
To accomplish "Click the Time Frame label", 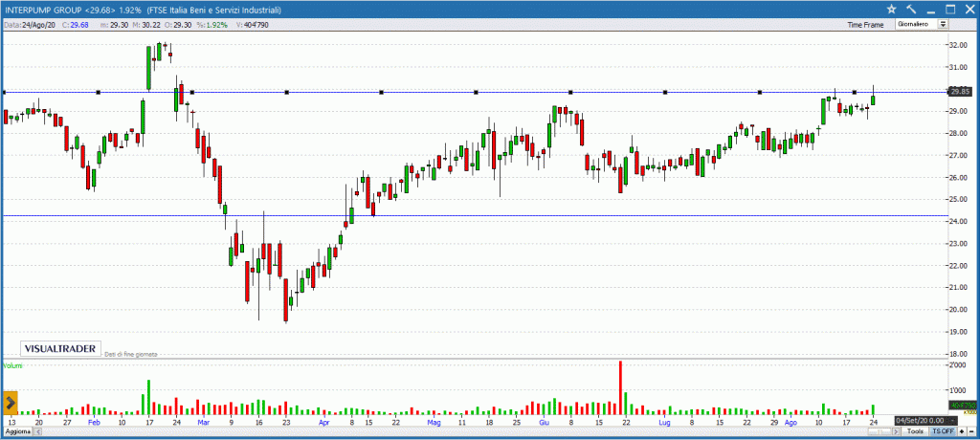I will (x=865, y=25).
